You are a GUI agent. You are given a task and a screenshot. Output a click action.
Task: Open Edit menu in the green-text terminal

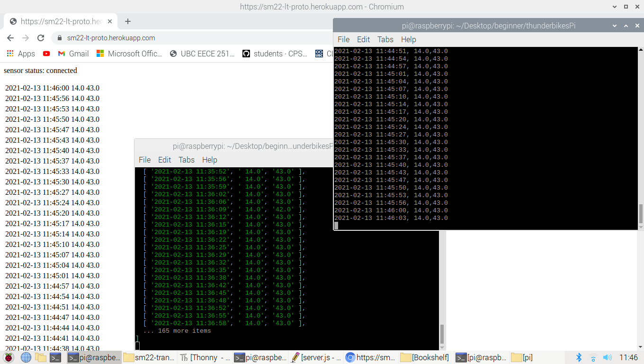(x=164, y=160)
